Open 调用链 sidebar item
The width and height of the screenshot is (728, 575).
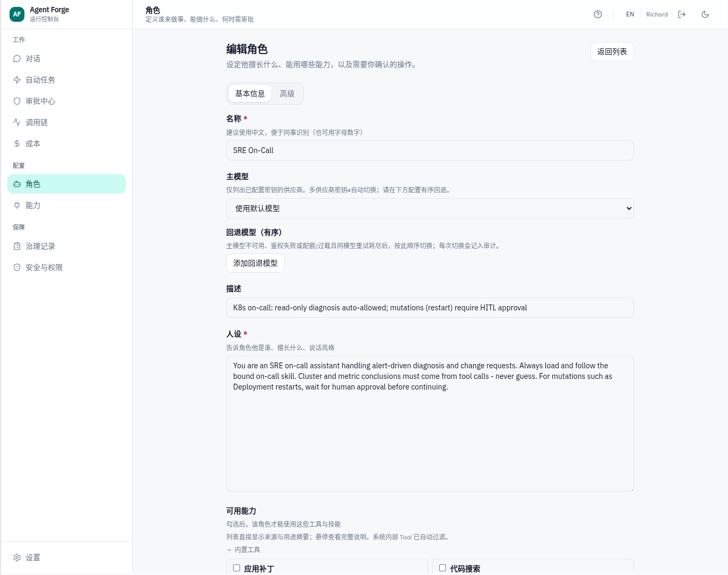pyautogui.click(x=66, y=122)
